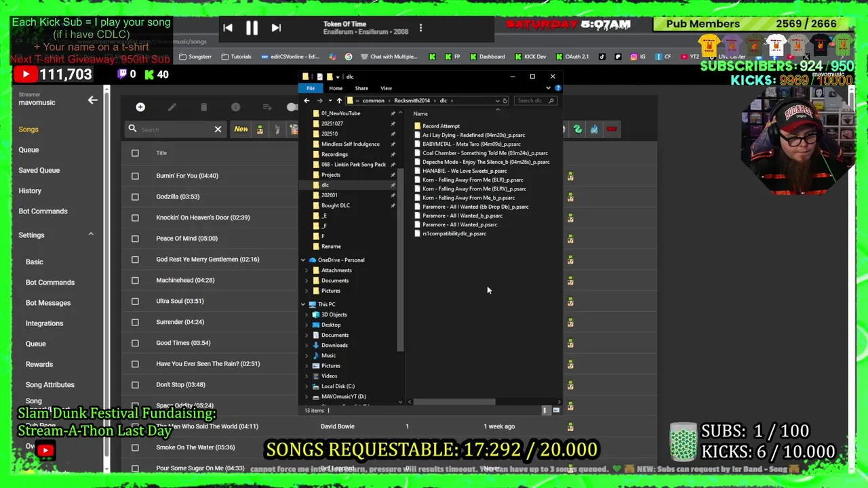Check the Peace Of Mind checkbox
This screenshot has height=488, width=868.
coord(135,239)
